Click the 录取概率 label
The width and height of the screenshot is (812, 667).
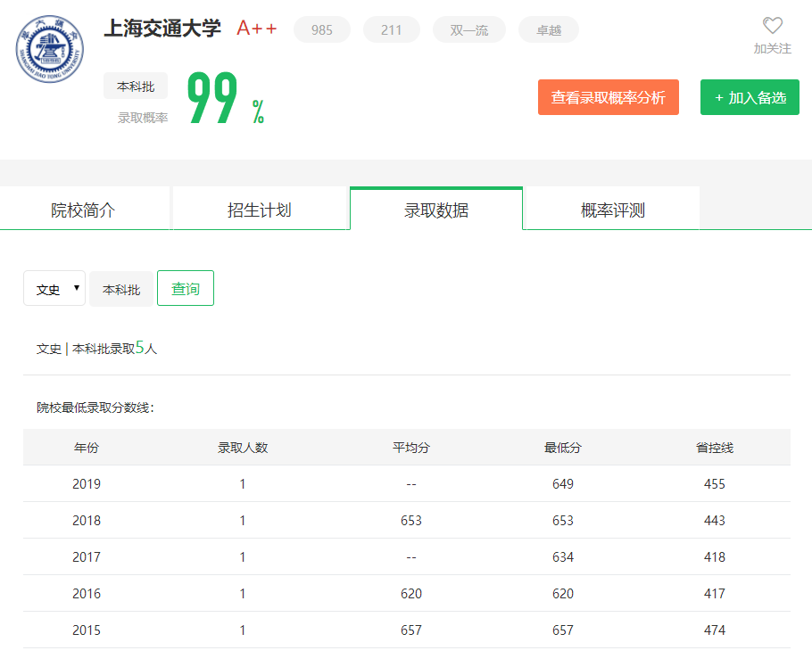[143, 118]
